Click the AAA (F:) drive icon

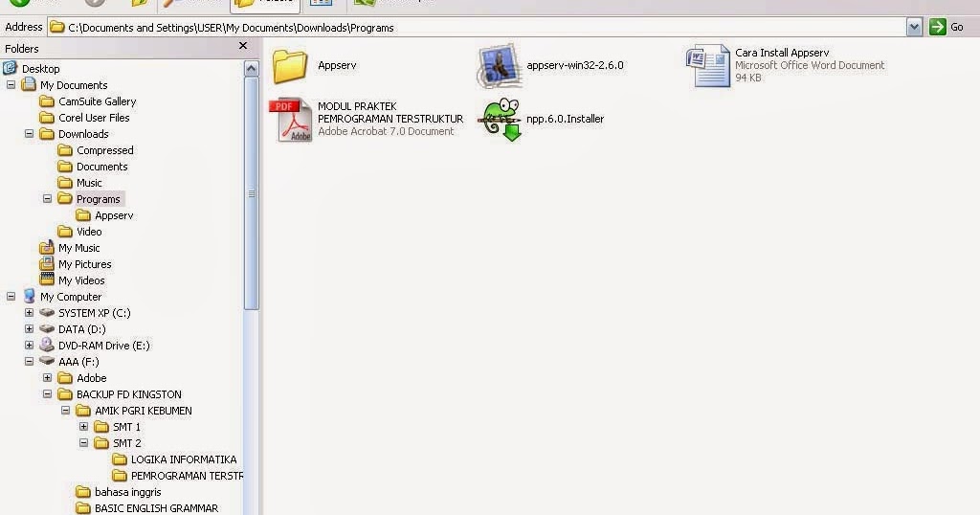(x=47, y=361)
